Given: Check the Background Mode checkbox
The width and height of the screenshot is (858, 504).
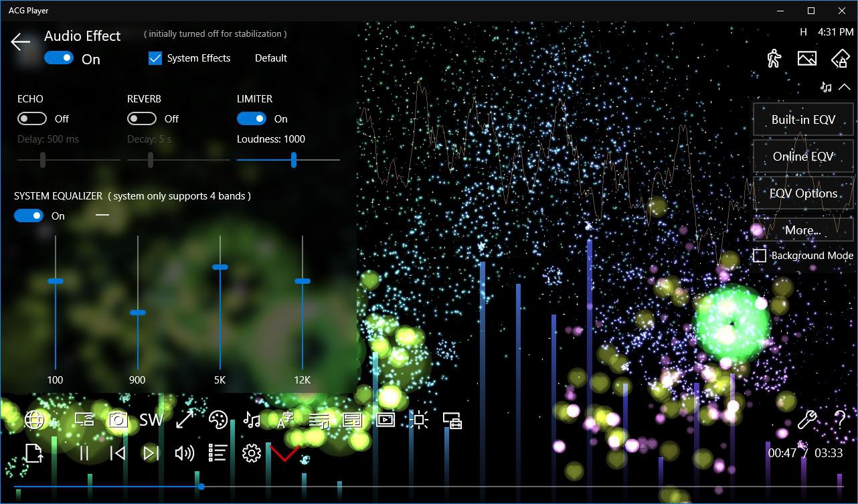Looking at the screenshot, I should tap(760, 256).
